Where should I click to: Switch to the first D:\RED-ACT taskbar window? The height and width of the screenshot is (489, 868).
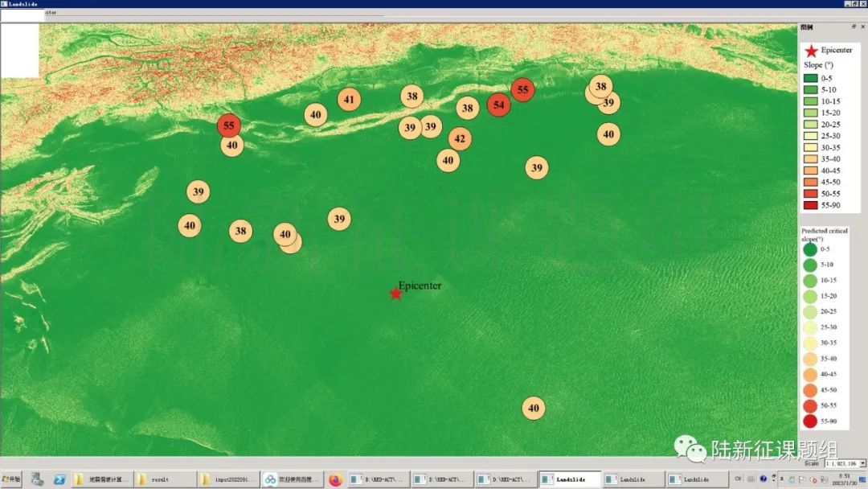coord(377,480)
